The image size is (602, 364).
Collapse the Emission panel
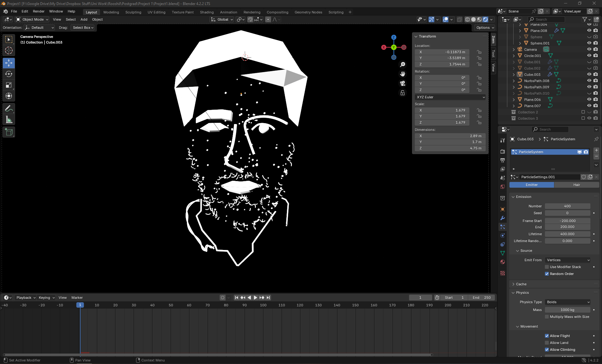tap(523, 197)
